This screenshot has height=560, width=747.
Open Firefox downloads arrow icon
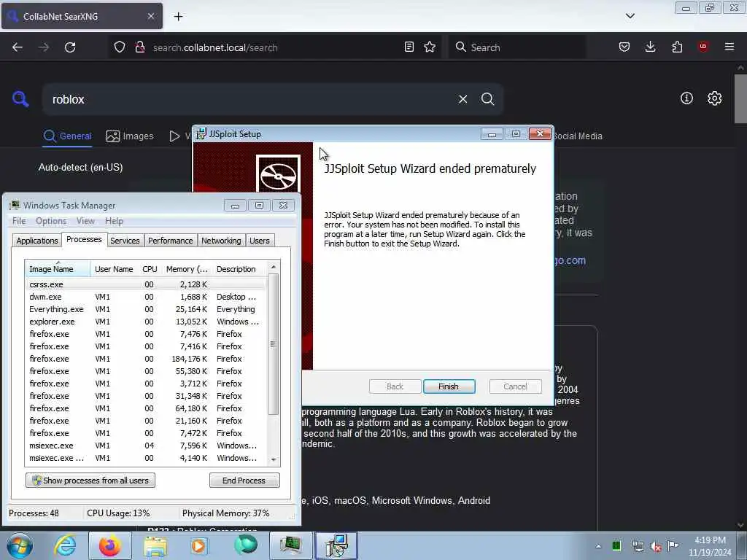(650, 47)
